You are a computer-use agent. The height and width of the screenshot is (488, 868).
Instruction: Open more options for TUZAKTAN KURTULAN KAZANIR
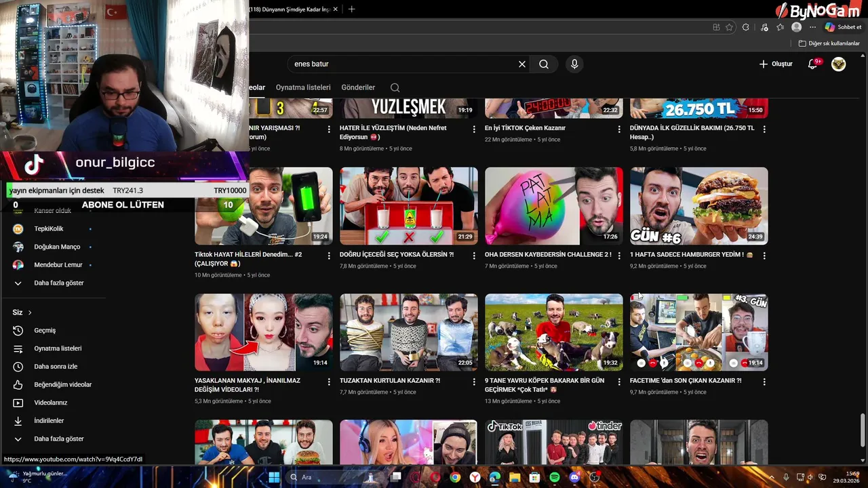point(474,382)
